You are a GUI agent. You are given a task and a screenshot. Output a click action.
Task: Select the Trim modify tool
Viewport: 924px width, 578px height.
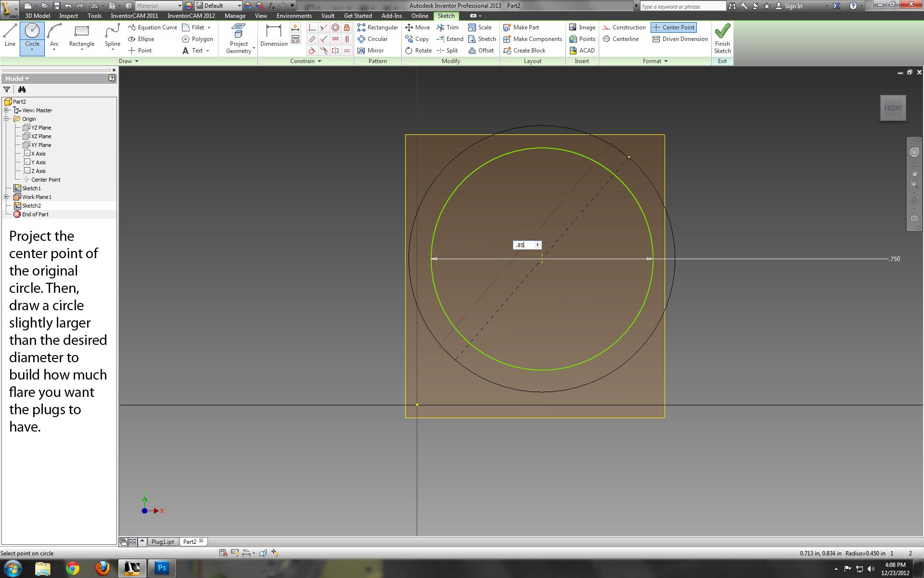tap(447, 27)
